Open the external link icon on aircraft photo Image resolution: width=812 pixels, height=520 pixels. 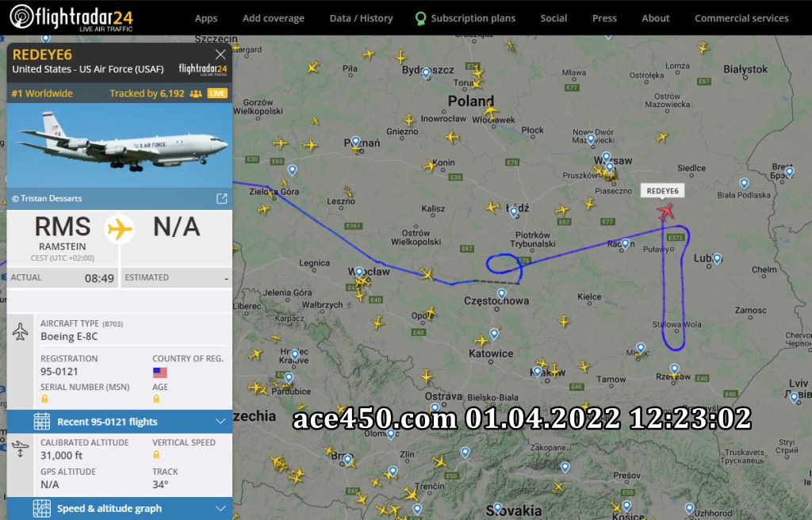(x=222, y=199)
